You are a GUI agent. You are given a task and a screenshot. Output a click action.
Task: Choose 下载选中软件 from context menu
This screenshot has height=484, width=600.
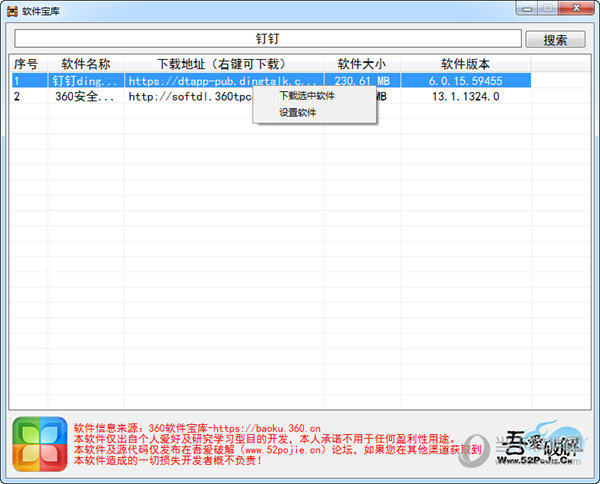point(307,95)
